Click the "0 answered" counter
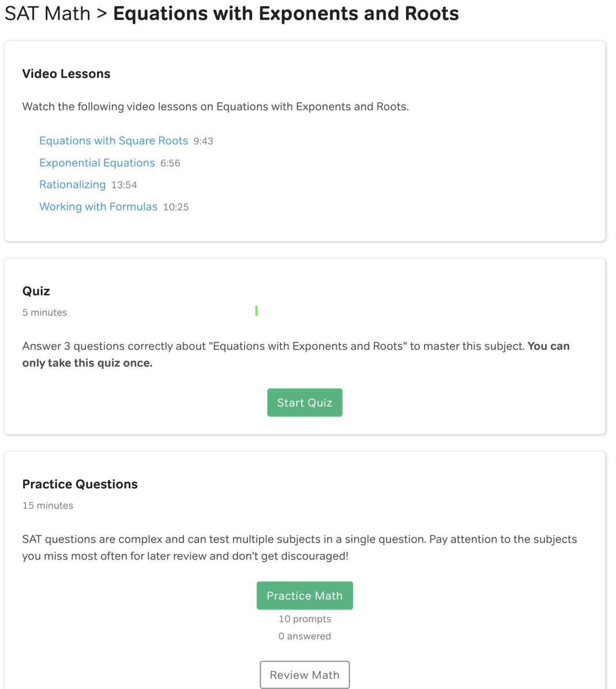Screen dimensions: 616x689 tap(305, 636)
